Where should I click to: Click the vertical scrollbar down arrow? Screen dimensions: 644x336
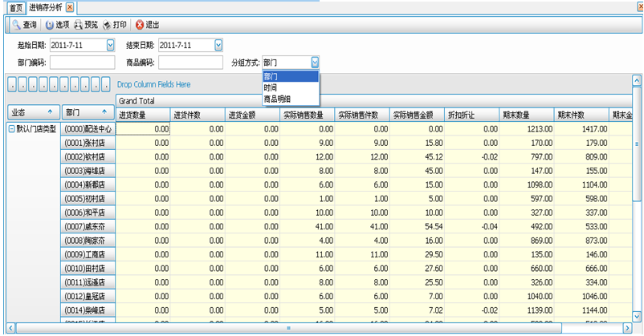[637, 316]
